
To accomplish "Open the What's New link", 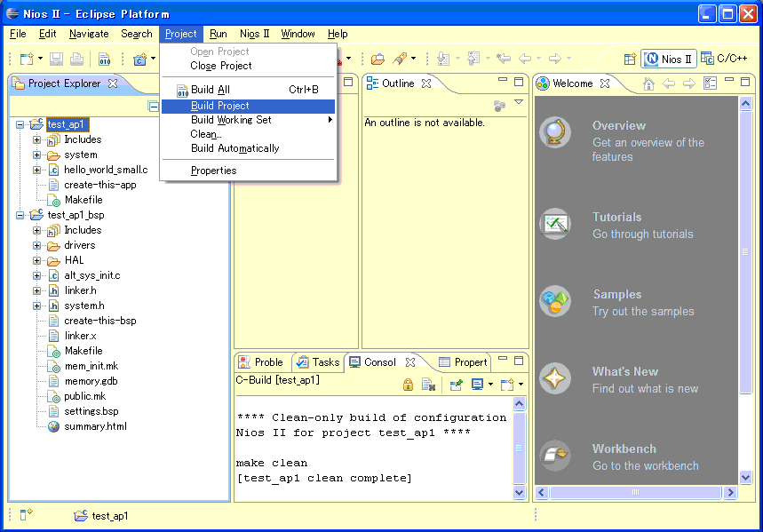I will (x=624, y=372).
